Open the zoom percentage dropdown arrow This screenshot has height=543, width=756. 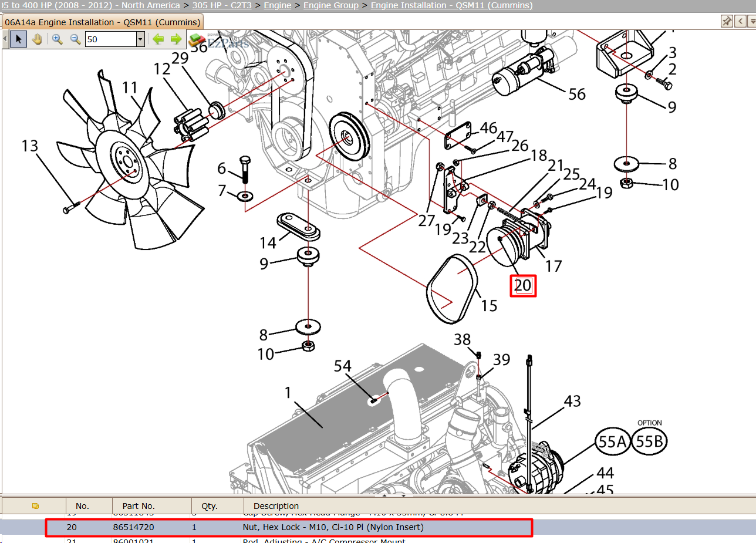click(140, 39)
